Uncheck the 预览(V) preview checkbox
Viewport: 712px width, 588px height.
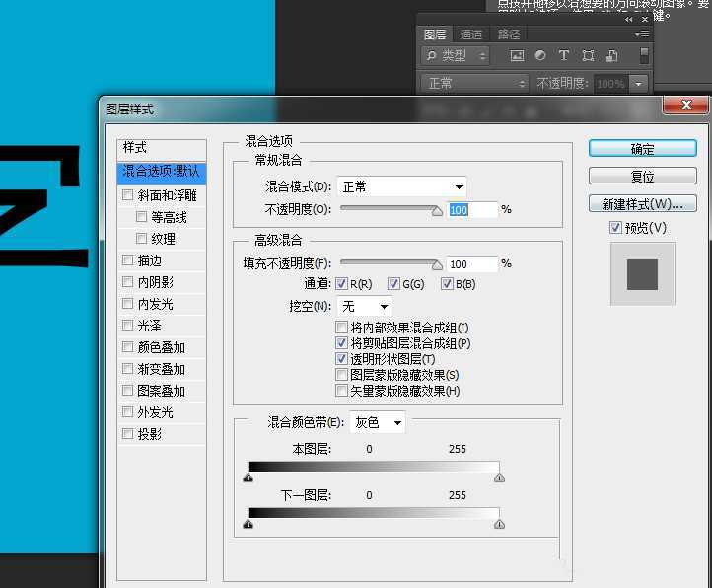(x=615, y=228)
